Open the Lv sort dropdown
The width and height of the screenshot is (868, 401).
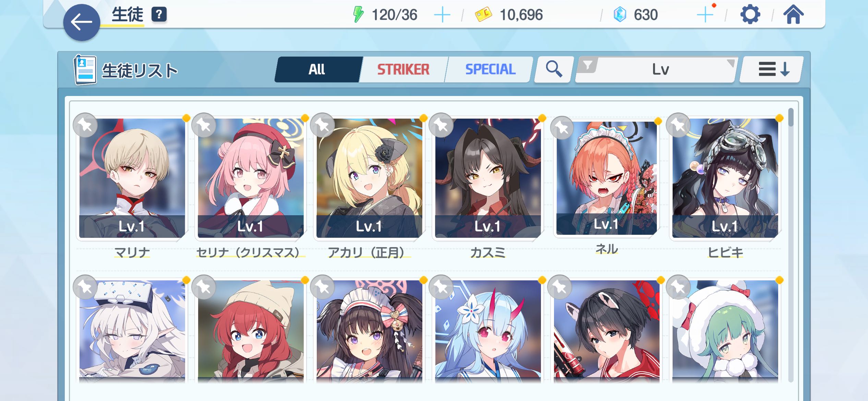click(x=655, y=69)
